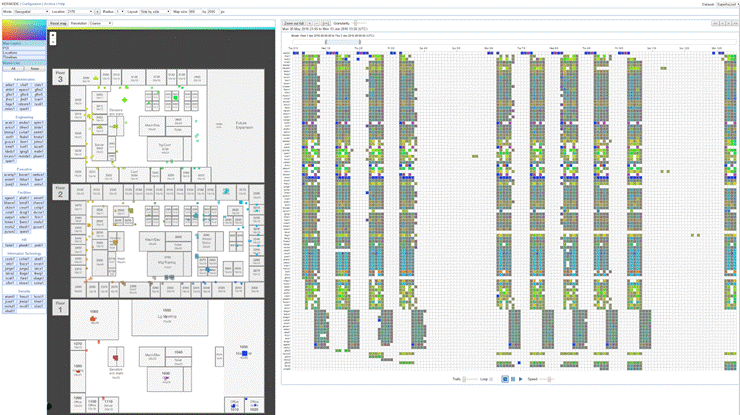Image resolution: width=740 pixels, height=415 pixels.
Task: Toggle the Loop checkbox
Action: coord(493,379)
